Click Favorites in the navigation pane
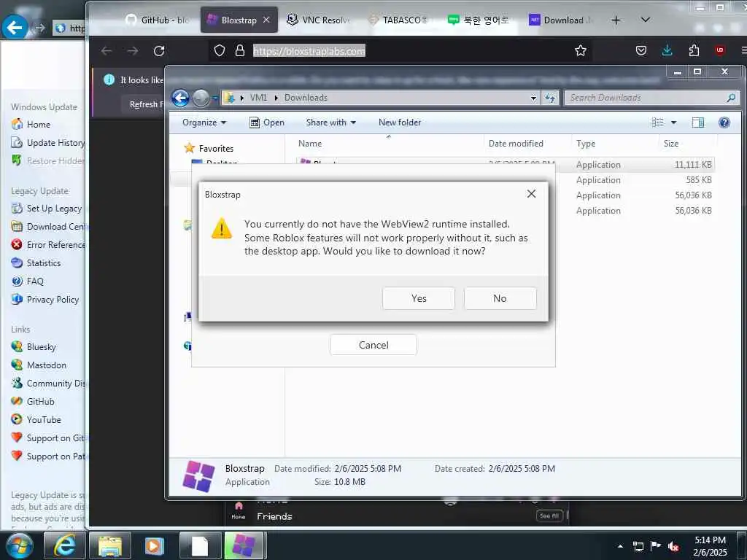Screen dimensions: 747x560 [216, 149]
